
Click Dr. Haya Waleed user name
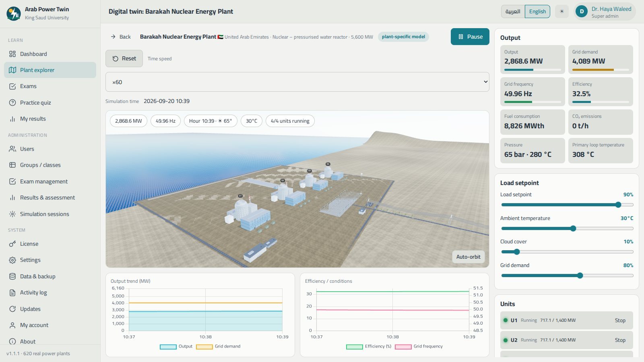tap(611, 9)
